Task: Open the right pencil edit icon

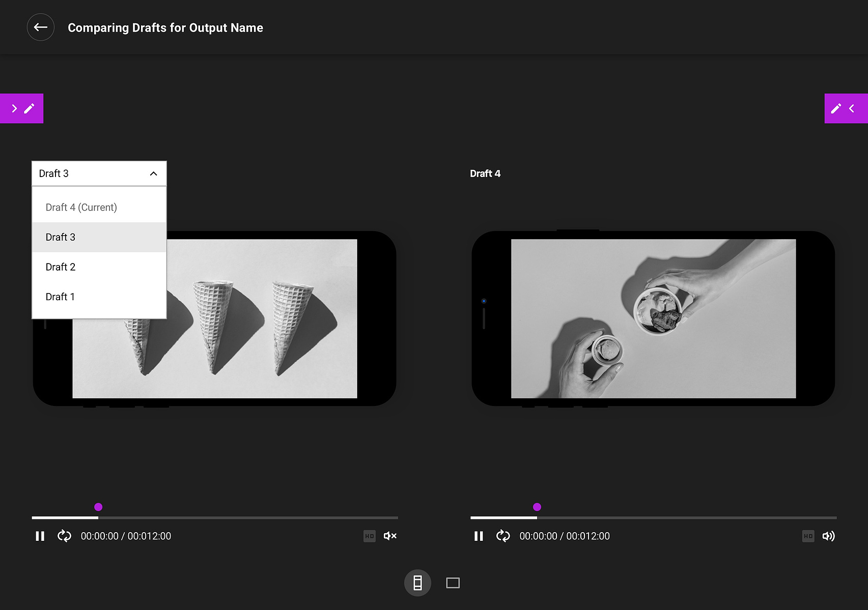Action: (x=836, y=108)
